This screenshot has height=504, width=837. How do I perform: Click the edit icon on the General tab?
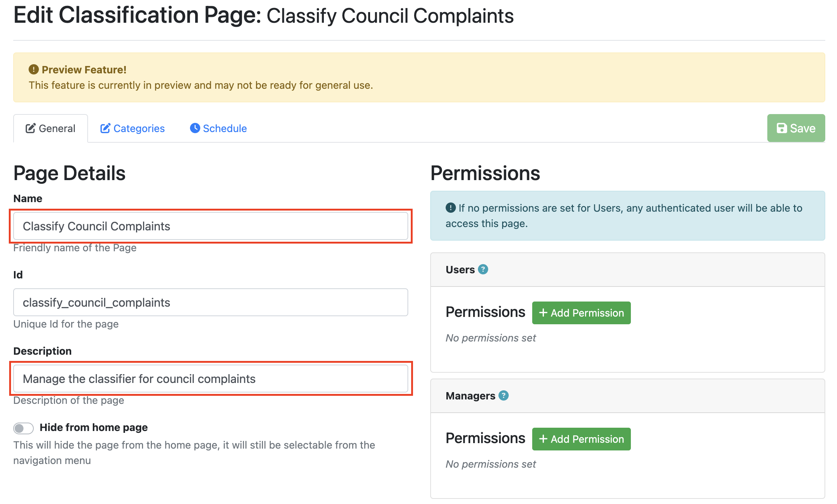pyautogui.click(x=30, y=128)
